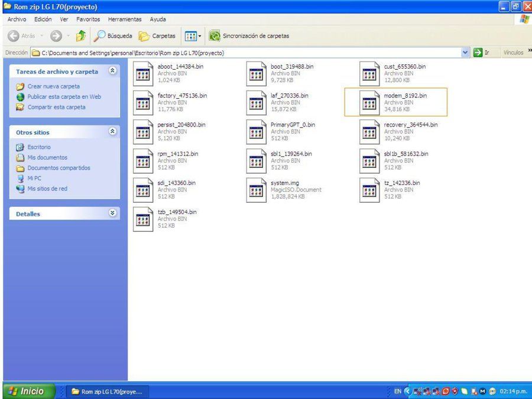Select the modem_8192.bin file icon
This screenshot has height=399, width=532.
(x=369, y=103)
